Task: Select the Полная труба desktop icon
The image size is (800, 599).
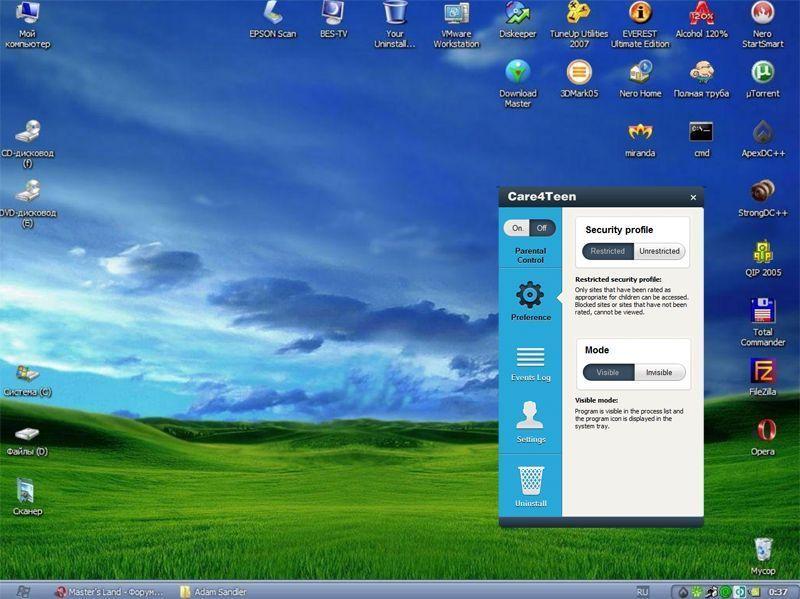Action: pos(702,79)
